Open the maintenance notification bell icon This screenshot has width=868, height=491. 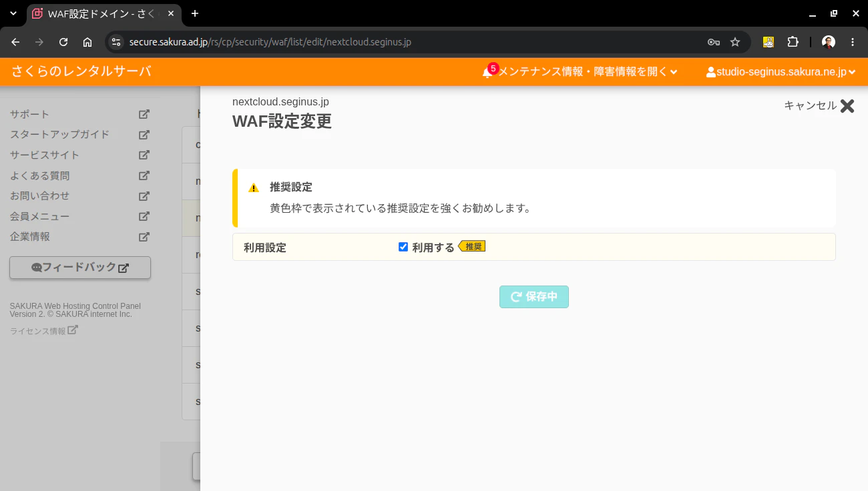tap(487, 72)
